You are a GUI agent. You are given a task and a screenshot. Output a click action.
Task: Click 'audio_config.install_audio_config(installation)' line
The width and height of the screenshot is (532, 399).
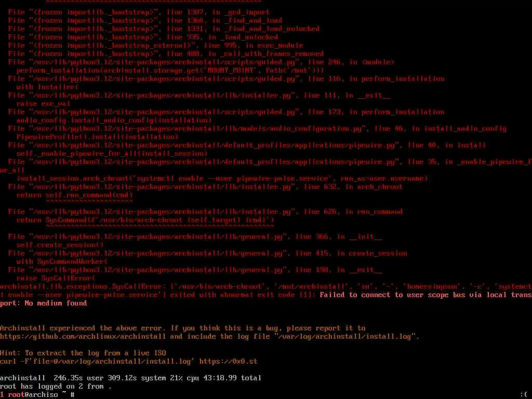pos(114,121)
